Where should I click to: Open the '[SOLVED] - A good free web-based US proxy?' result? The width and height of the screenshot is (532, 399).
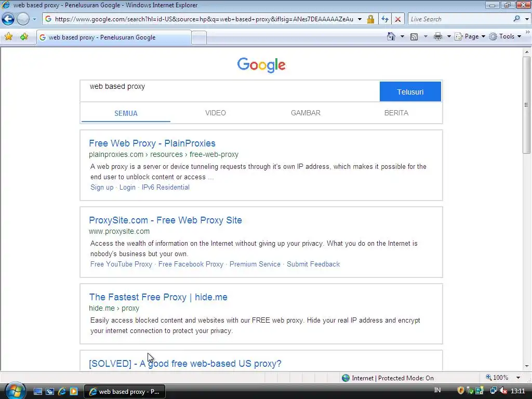coord(185,363)
